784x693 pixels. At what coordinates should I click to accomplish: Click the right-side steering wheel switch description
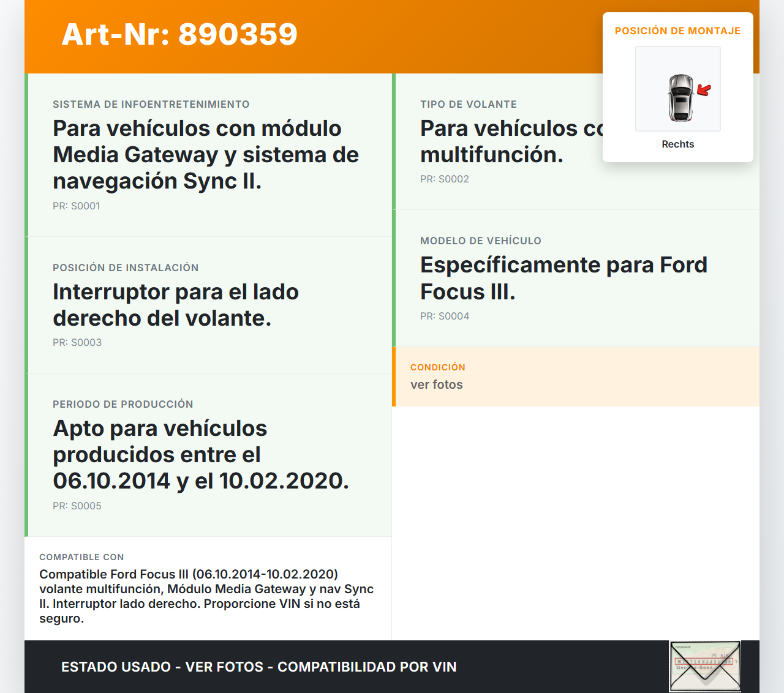[x=176, y=305]
